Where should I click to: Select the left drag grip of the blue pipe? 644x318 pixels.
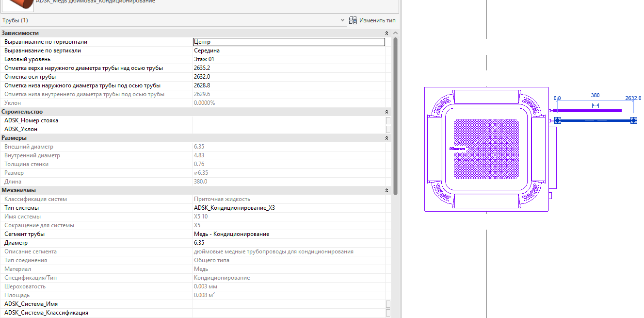558,120
